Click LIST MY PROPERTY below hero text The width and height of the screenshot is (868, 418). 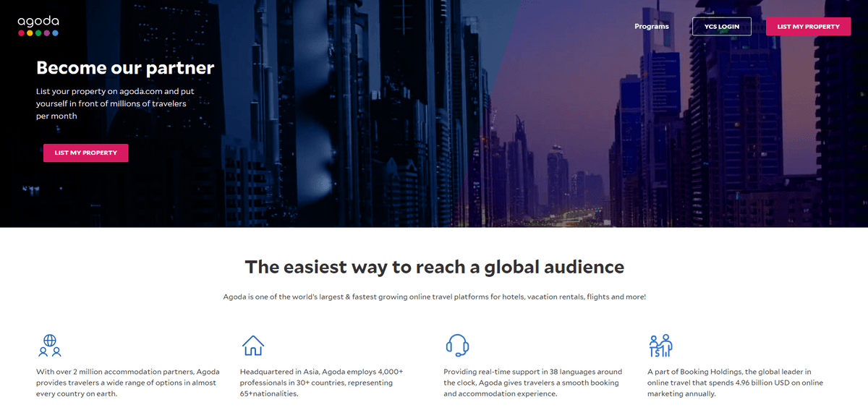pos(85,153)
